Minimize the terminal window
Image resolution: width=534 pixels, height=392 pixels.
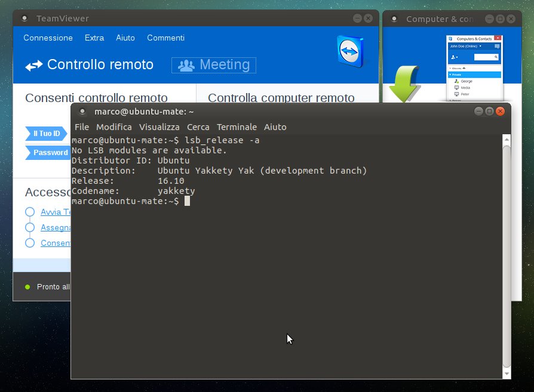point(478,111)
